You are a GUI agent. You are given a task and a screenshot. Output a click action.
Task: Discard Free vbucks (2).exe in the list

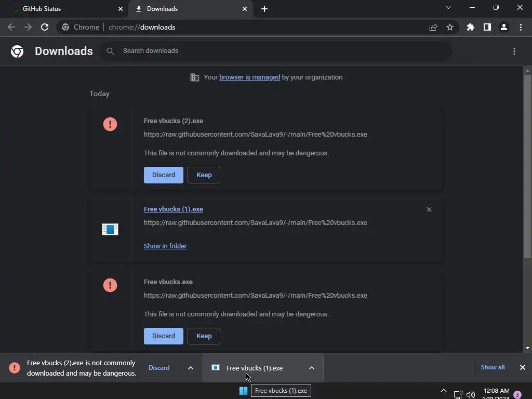point(164,175)
